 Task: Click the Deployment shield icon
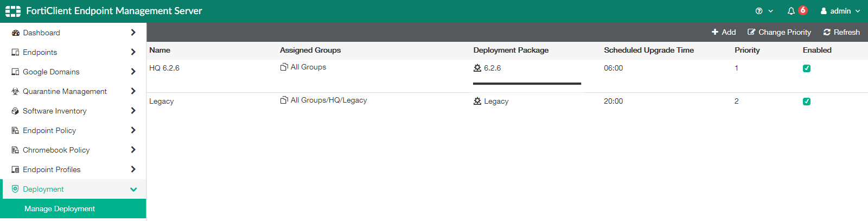(15, 189)
